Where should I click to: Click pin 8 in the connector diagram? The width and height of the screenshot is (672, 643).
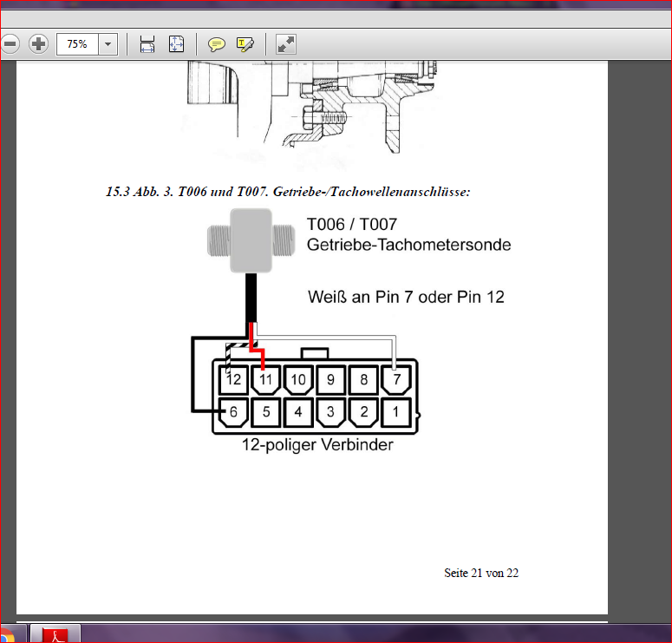pyautogui.click(x=363, y=379)
